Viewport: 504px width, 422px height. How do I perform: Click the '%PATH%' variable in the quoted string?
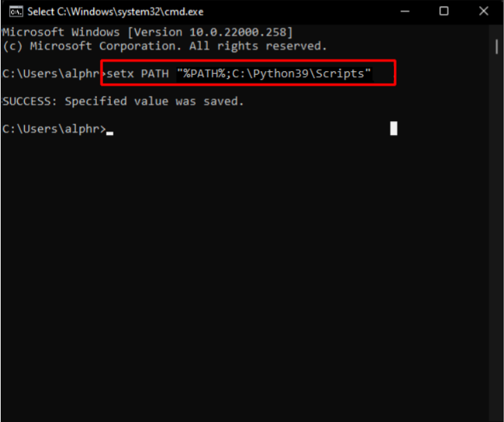tap(204, 73)
